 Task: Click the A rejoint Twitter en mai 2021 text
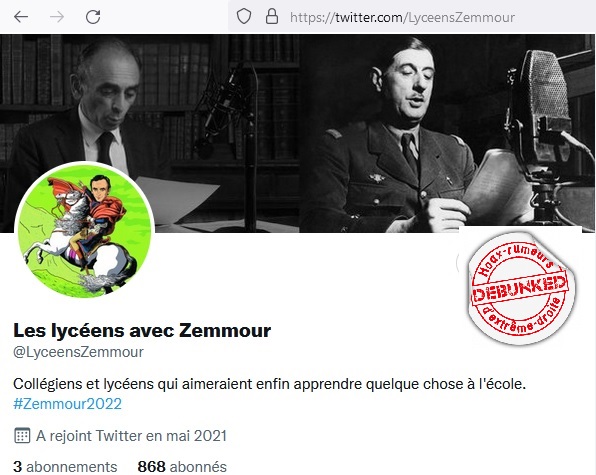(x=132, y=436)
